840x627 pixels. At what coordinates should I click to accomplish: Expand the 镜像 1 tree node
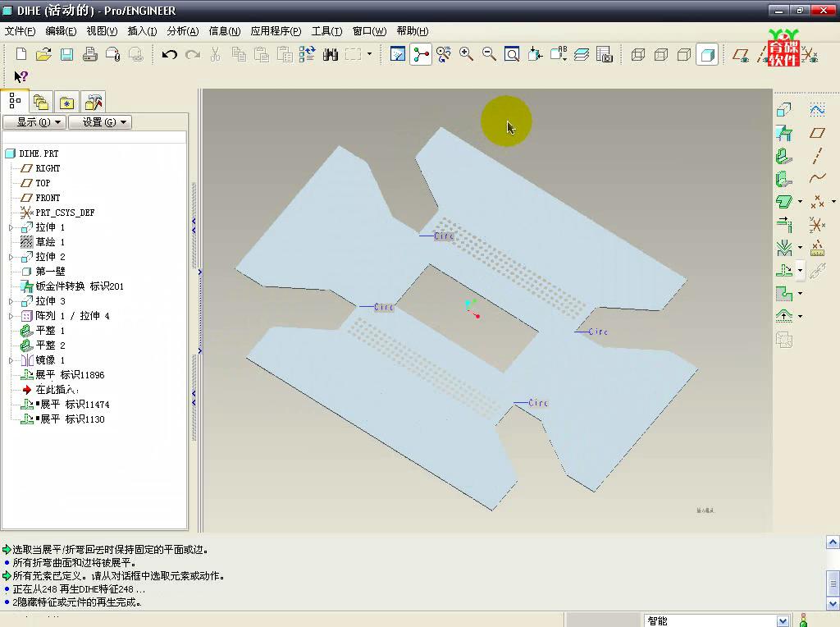11,360
